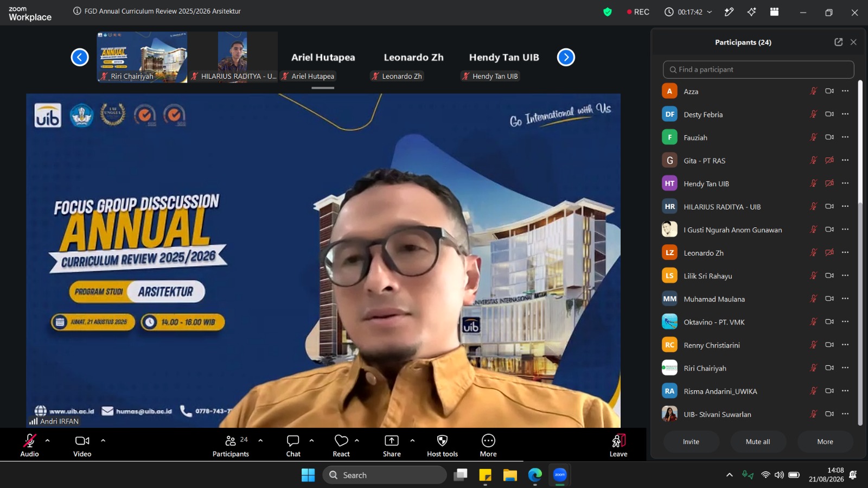Click the green encryption shield icon

pyautogui.click(x=608, y=11)
